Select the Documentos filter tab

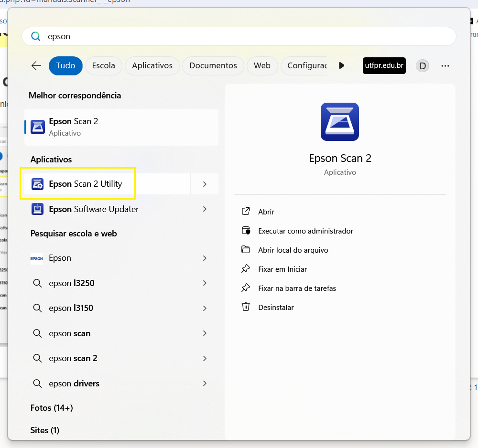(x=213, y=66)
